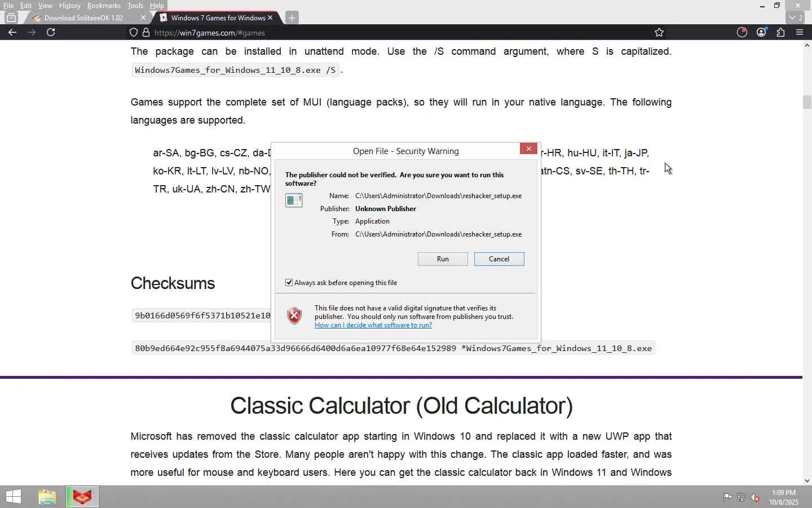
Task: Click the muted volume tray icon
Action: click(756, 497)
